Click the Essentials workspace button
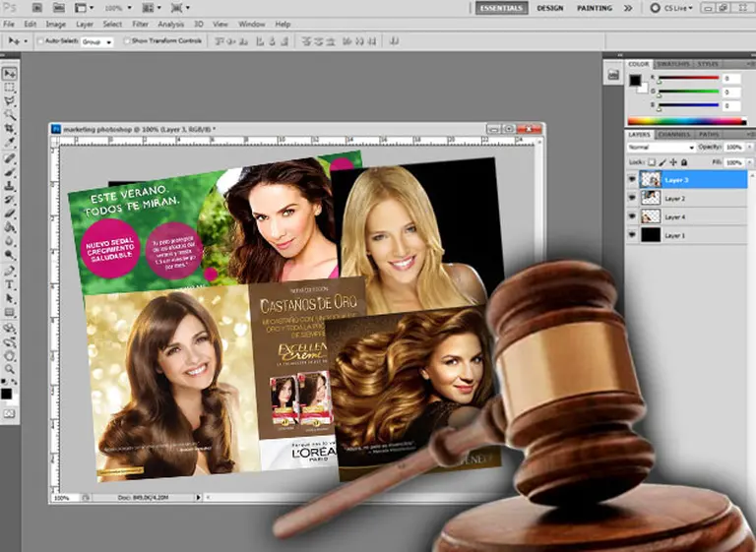This screenshot has width=756, height=552. (501, 8)
